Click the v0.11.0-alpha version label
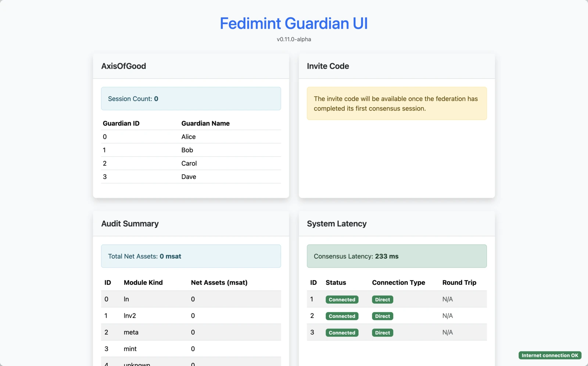 click(x=294, y=39)
